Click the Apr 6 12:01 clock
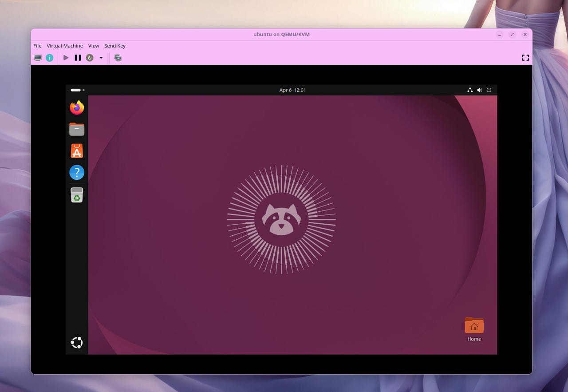 tap(292, 90)
